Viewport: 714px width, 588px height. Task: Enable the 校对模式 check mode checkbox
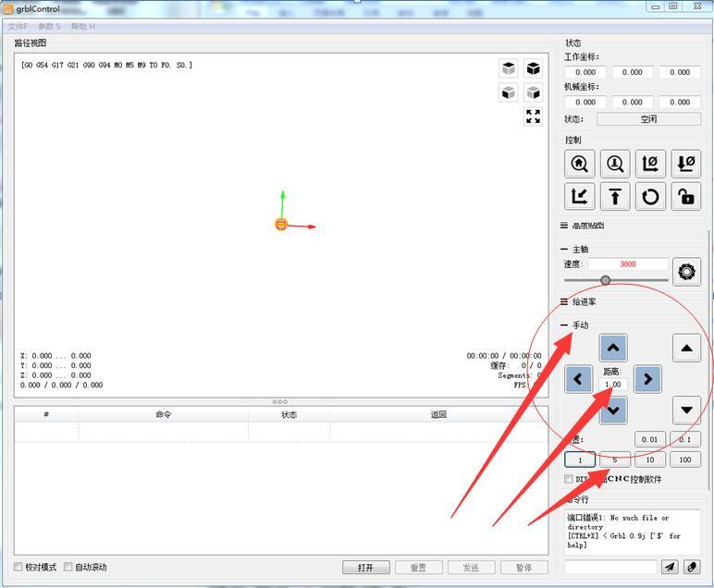click(x=18, y=567)
